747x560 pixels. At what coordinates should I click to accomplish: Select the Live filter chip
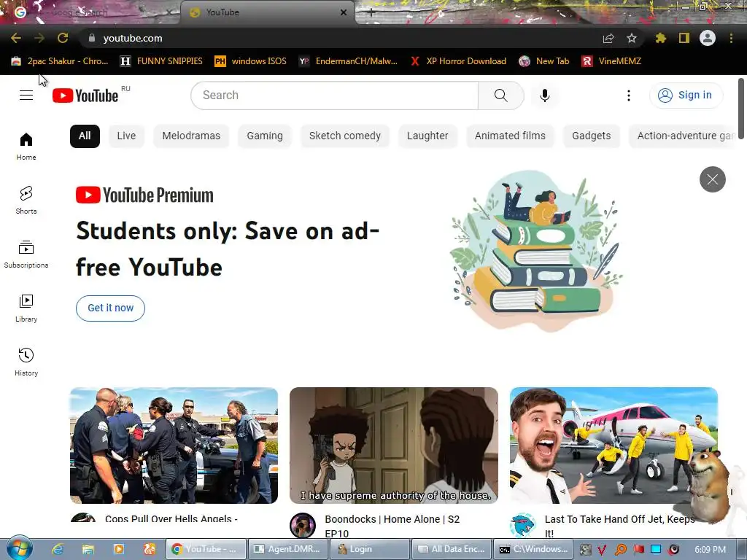[126, 136]
